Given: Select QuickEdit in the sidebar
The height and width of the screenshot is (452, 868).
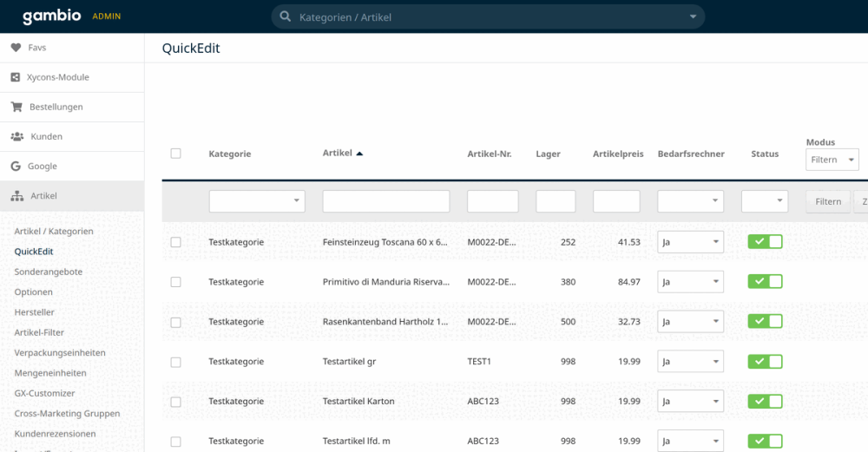Looking at the screenshot, I should (x=34, y=252).
